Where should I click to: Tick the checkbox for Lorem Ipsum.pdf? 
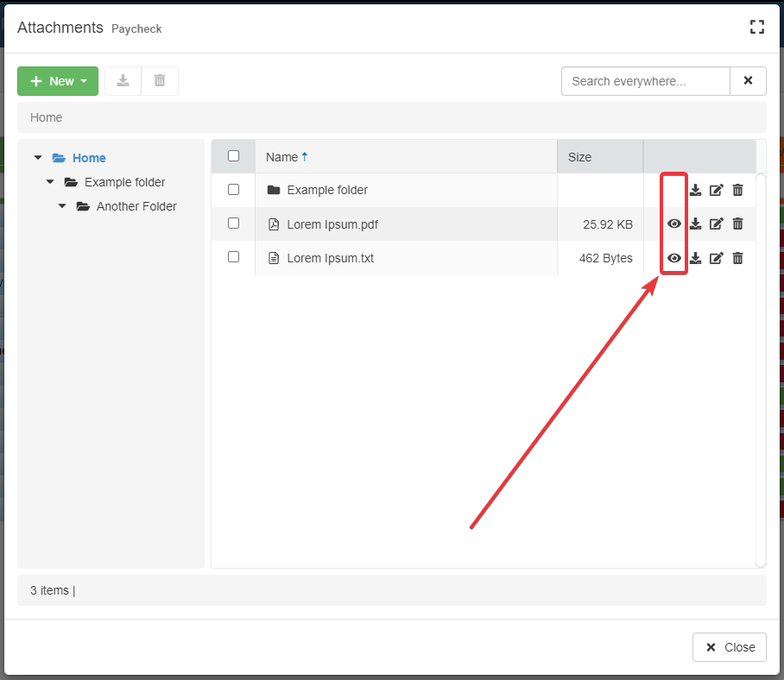233,224
